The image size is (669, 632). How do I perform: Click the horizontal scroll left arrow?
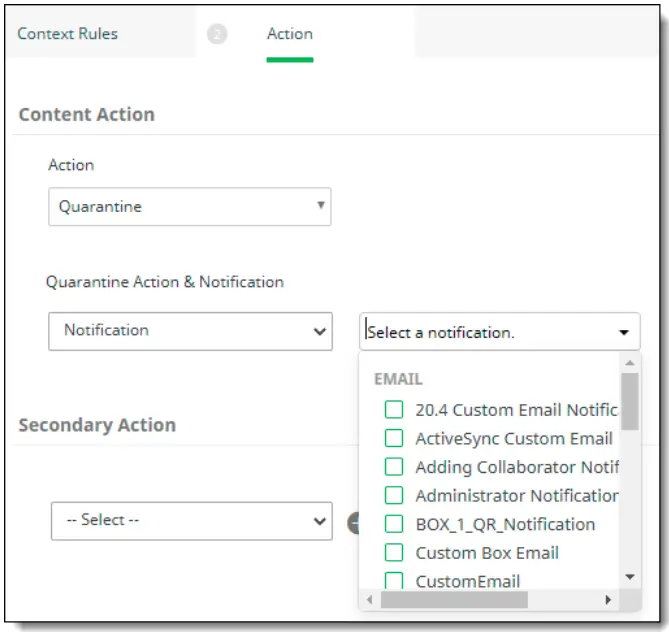point(369,600)
